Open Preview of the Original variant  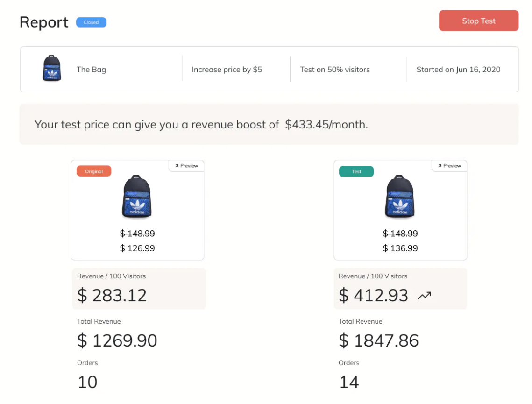(186, 166)
